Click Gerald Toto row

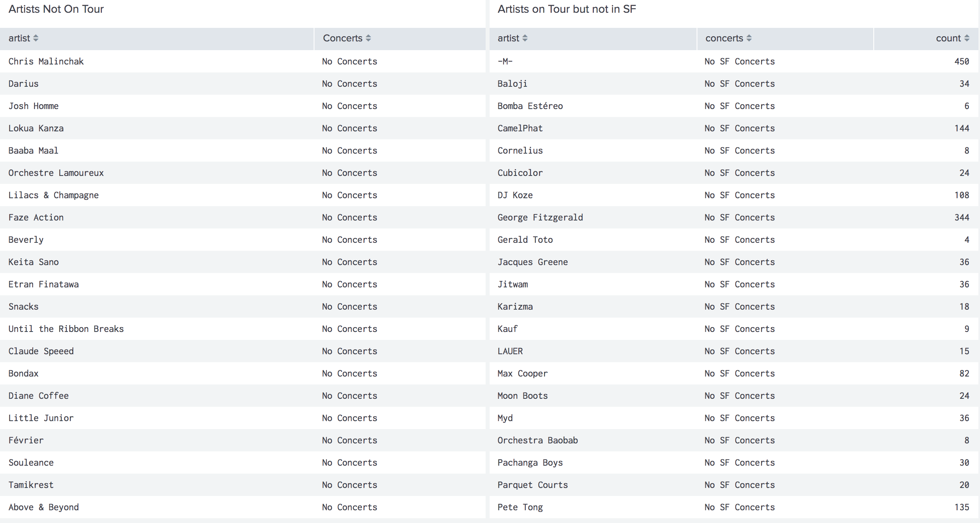pyautogui.click(x=734, y=240)
